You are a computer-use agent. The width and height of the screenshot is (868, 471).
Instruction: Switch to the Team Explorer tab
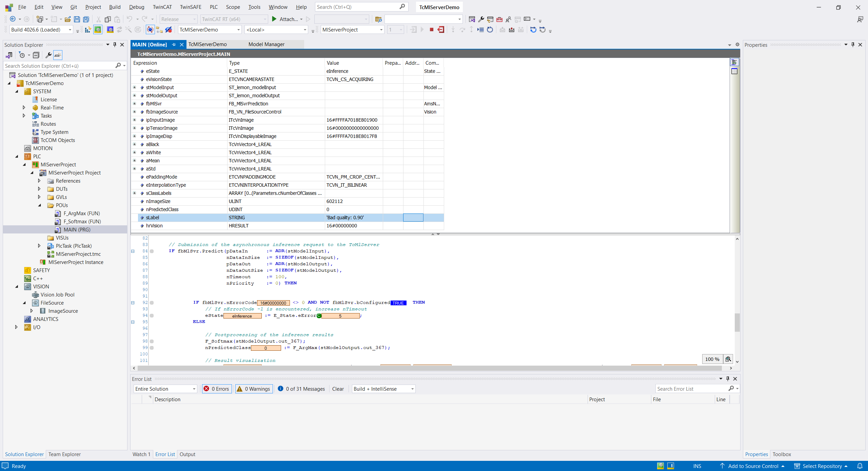[64, 454]
